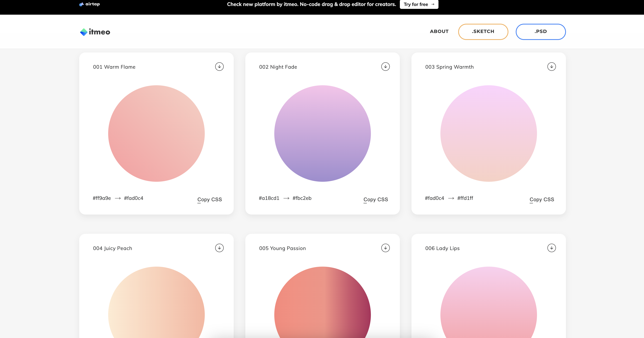Select the Night Fade gradient circle

(322, 133)
